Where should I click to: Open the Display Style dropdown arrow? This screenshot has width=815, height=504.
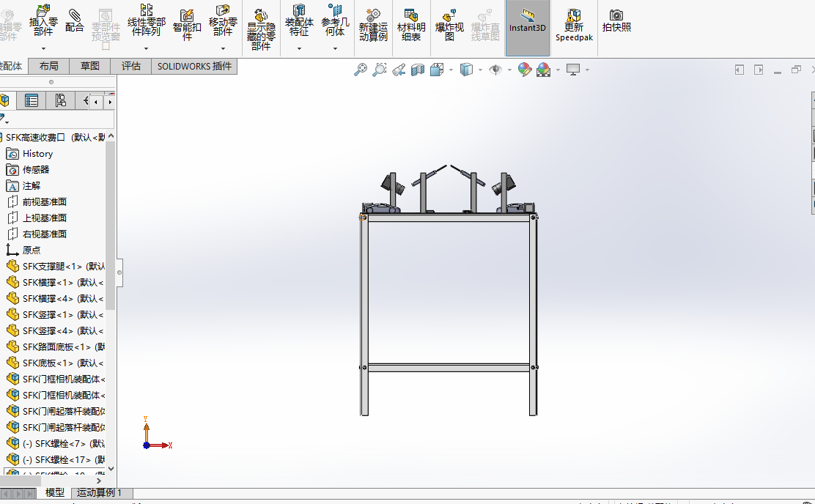point(480,70)
